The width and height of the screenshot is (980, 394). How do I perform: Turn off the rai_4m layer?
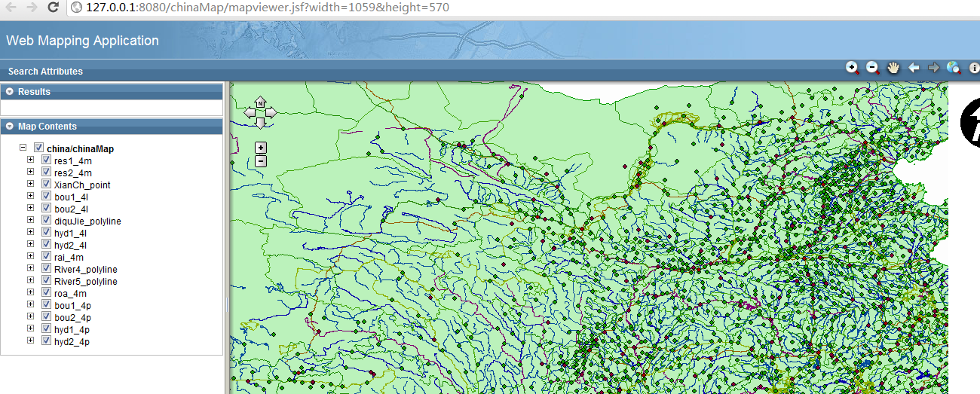click(46, 257)
